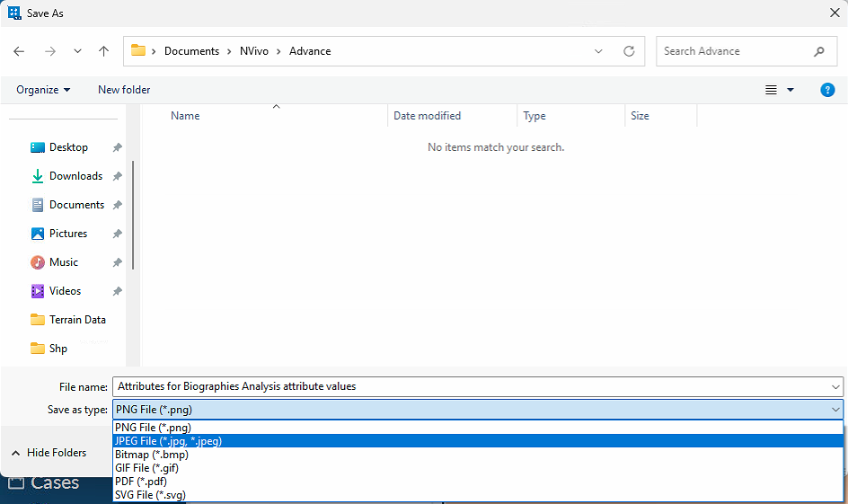The height and width of the screenshot is (504, 848).
Task: Open the Videos folder in sidebar
Action: 65,291
